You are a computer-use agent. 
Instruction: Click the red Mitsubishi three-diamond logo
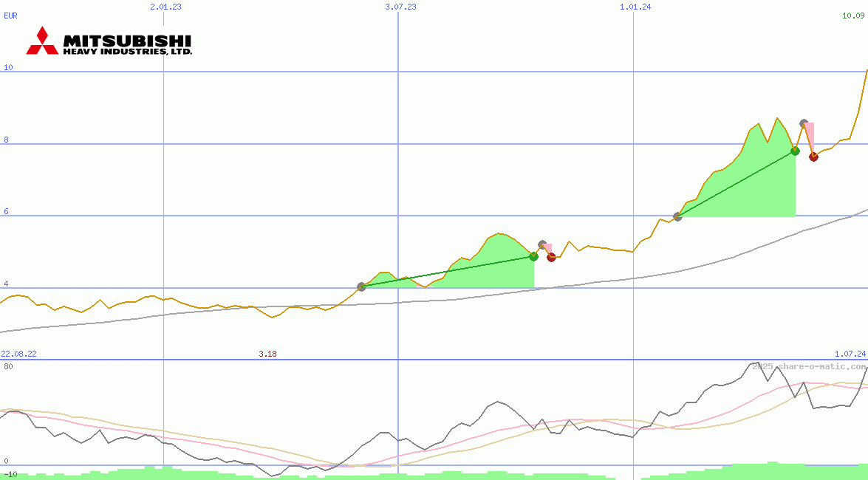(42, 41)
